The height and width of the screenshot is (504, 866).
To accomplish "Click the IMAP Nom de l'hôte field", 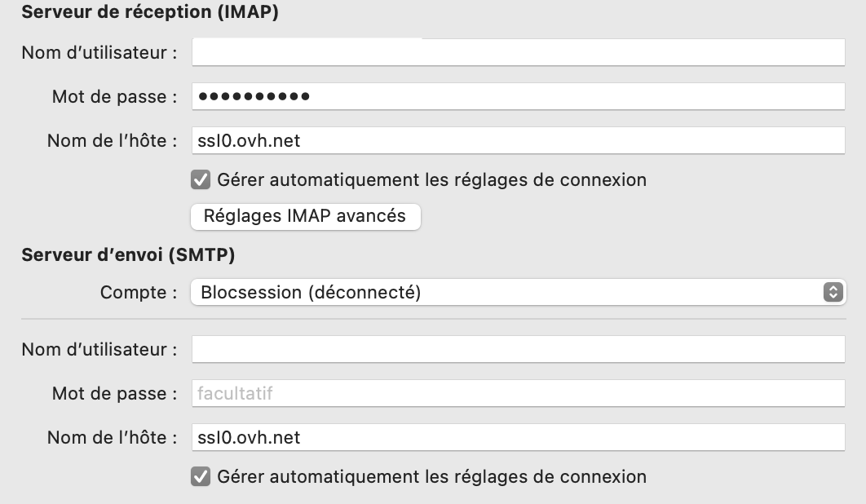I will pos(518,140).
